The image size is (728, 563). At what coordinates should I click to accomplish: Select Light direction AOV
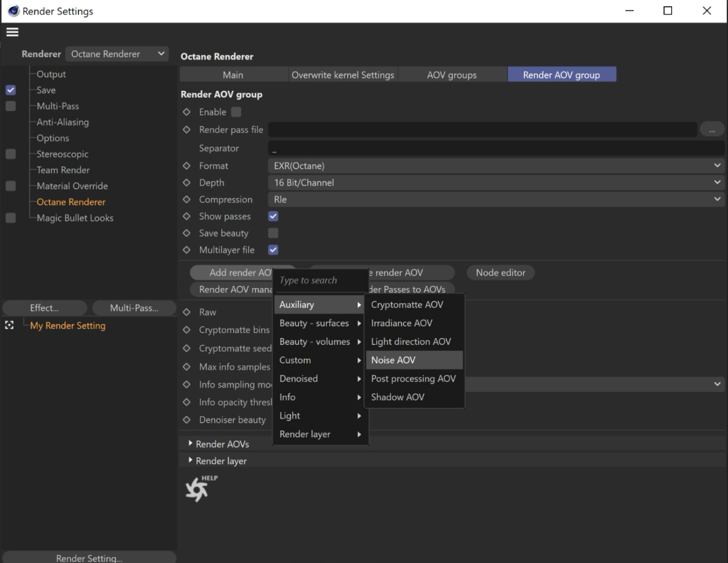tap(414, 342)
